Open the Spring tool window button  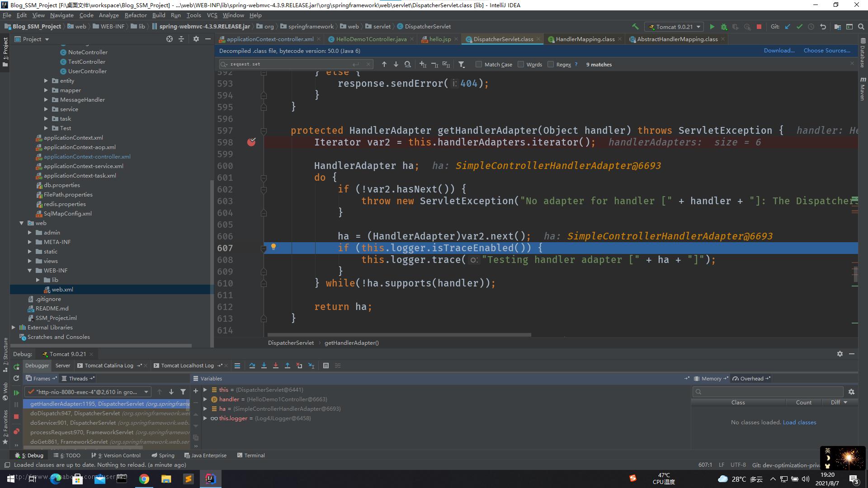[x=163, y=455]
